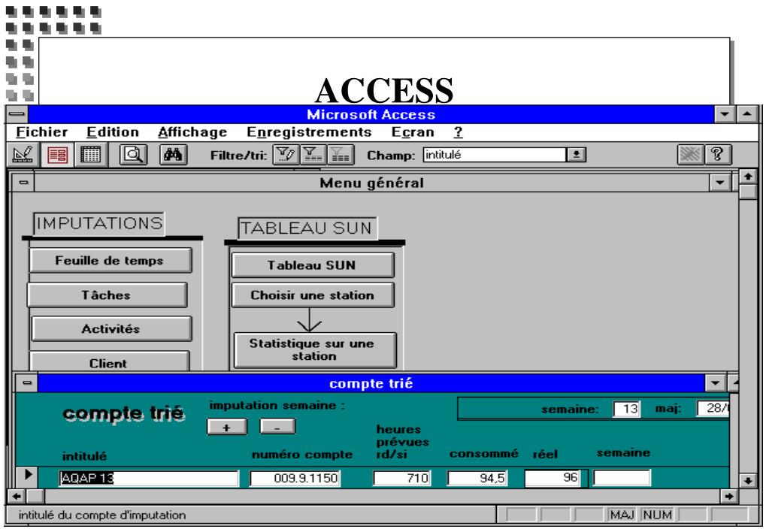Click the TABLEAU SUN heading label
769x532 pixels.
tap(307, 228)
